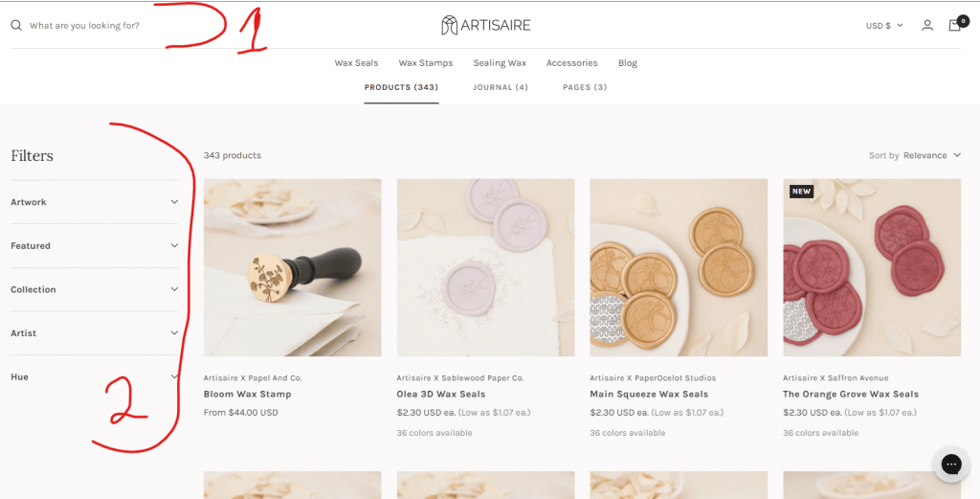This screenshot has height=499, width=980.
Task: Open the Sort by Relevance dropdown
Action: (x=915, y=155)
